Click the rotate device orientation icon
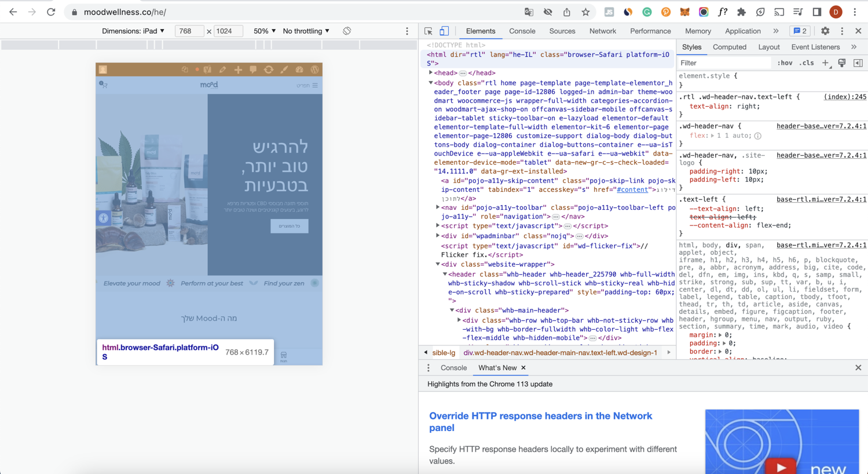 point(347,31)
